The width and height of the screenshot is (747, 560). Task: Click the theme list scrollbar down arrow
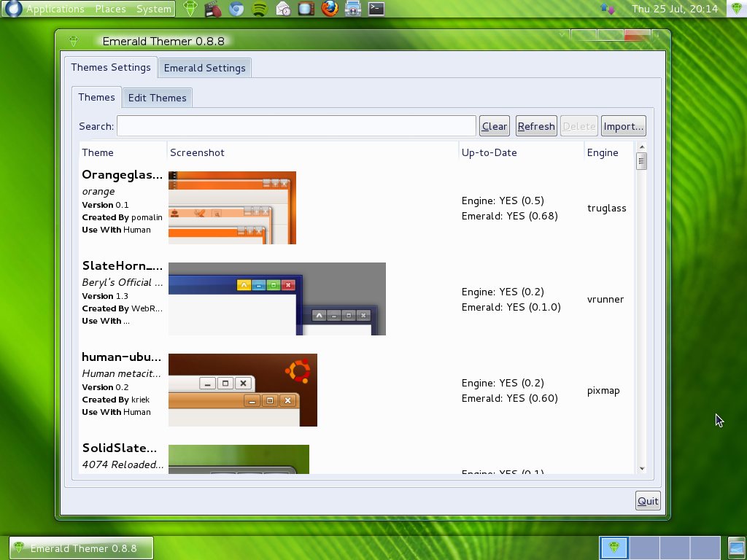point(642,469)
